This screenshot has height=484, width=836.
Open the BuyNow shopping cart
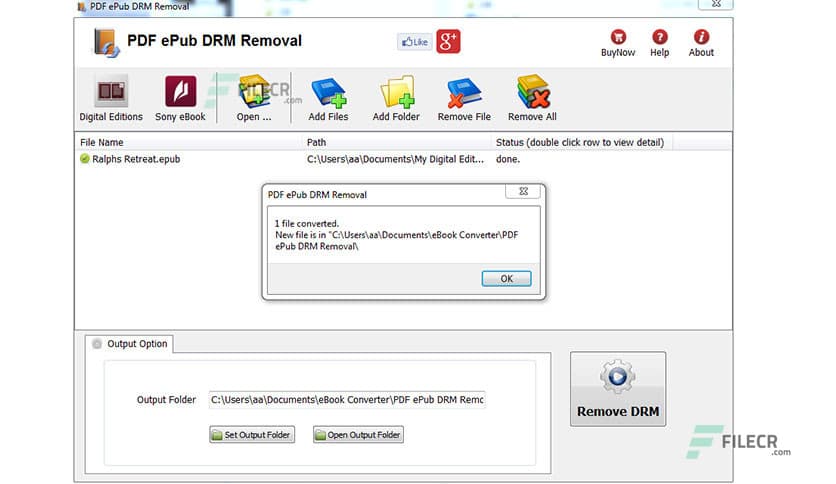(618, 43)
